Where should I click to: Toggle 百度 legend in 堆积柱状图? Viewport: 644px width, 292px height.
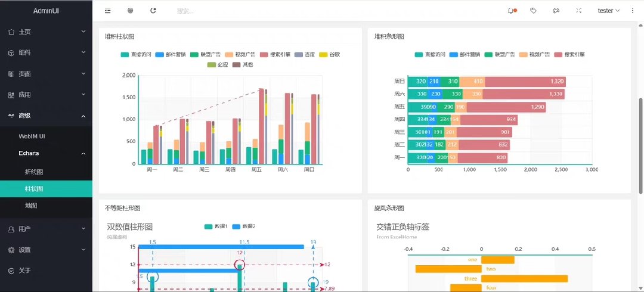pyautogui.click(x=305, y=54)
